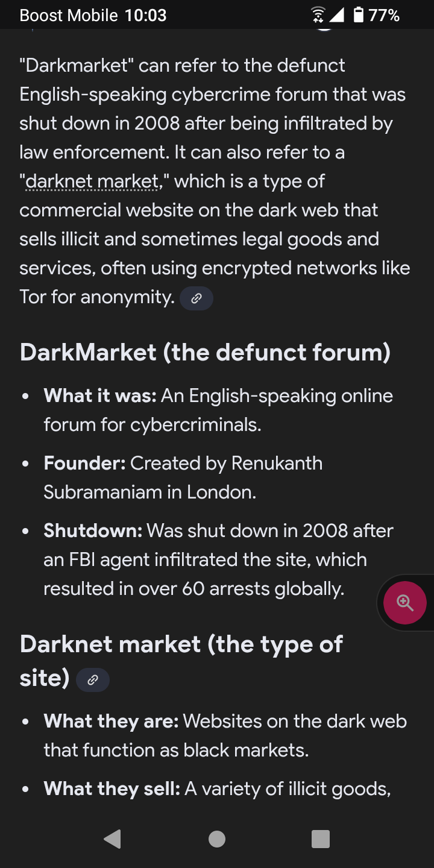The image size is (434, 868).
Task: Select the "What it was:" bullet label
Action: [x=100, y=396]
